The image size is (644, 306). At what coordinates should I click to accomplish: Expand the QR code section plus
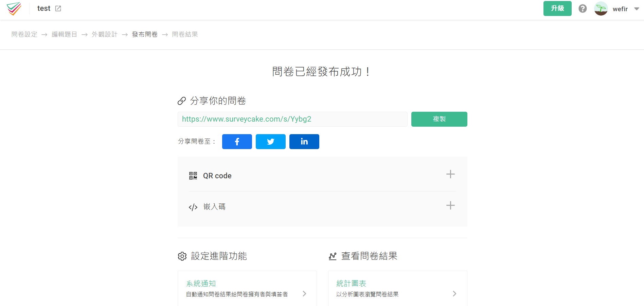click(450, 174)
